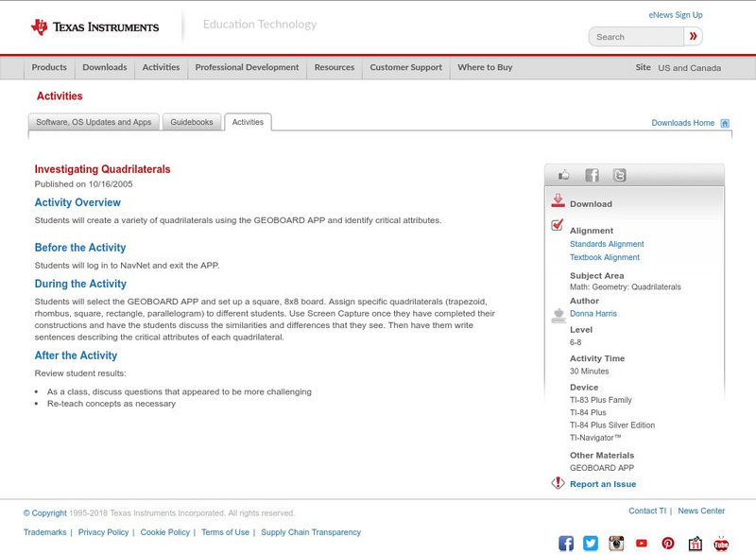
Task: Go to the Downloads Home link
Action: (682, 123)
